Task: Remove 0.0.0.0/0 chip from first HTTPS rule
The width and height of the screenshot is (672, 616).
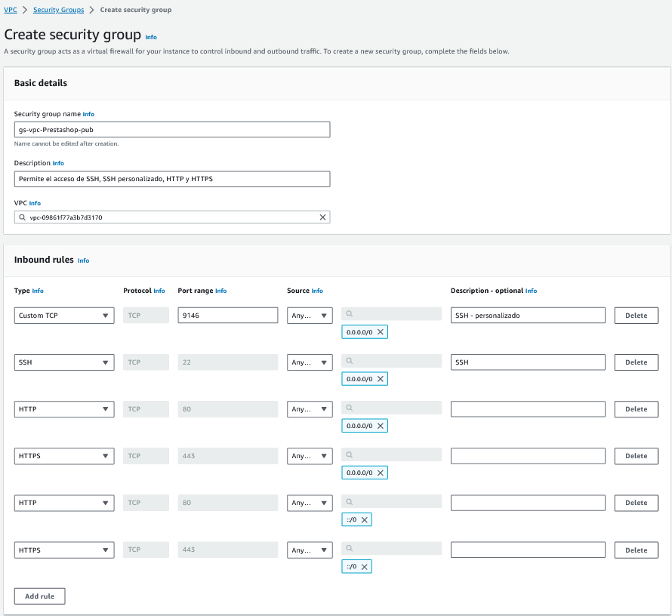Action: point(381,473)
